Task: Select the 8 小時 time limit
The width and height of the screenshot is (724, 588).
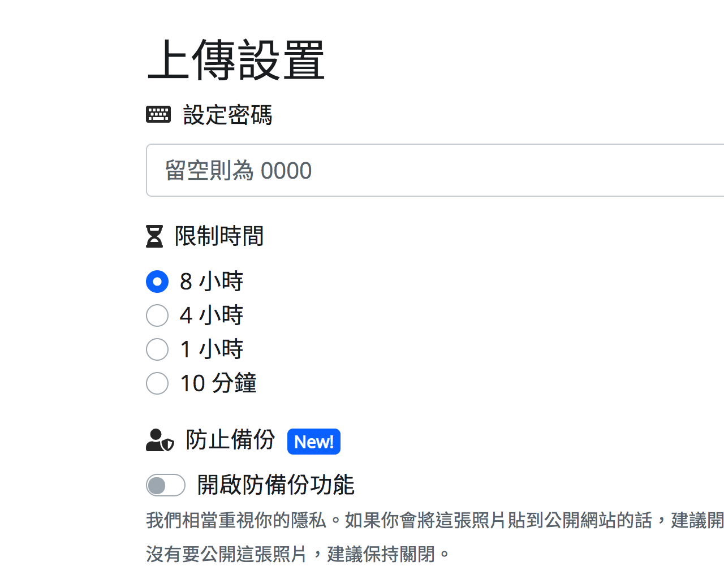Action: [157, 281]
